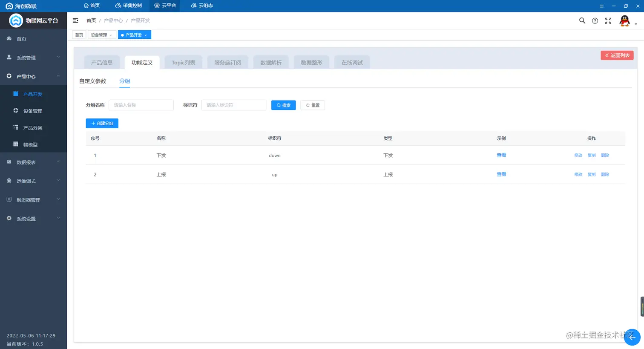Viewport: 644px width, 349px height.
Task: Click 复制 in the 上报 row
Action: (x=592, y=175)
